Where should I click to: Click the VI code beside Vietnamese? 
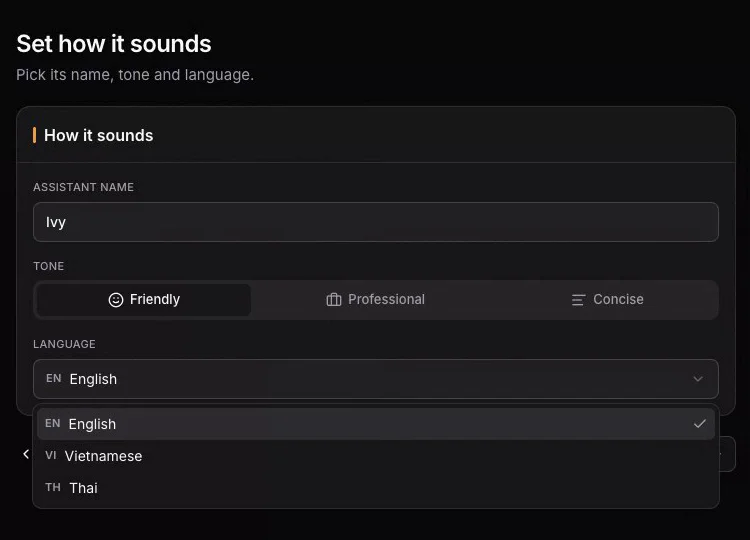pos(51,455)
